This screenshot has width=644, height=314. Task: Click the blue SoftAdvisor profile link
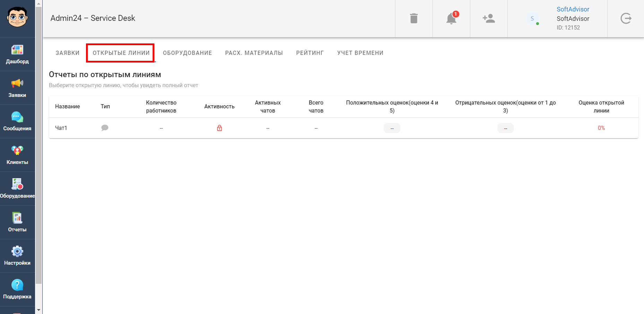tap(573, 9)
